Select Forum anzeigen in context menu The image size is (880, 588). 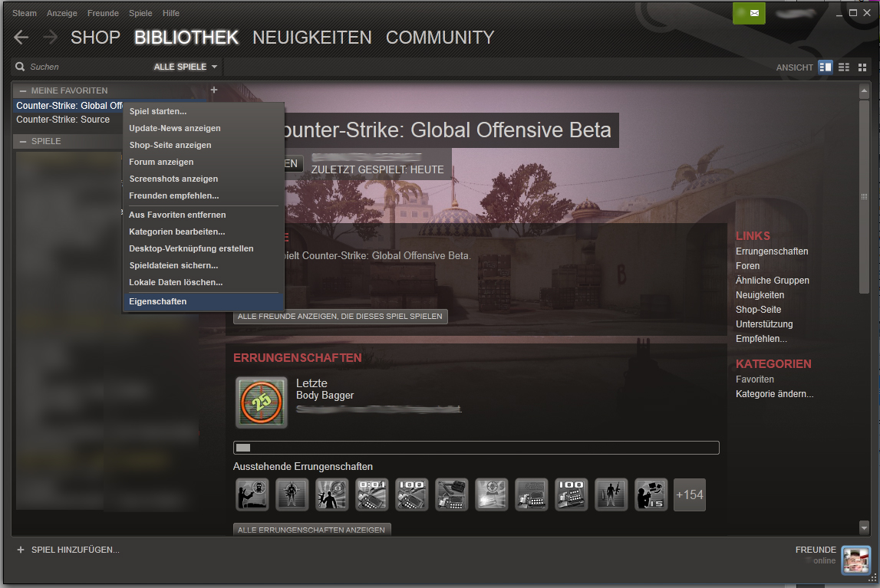pos(203,162)
